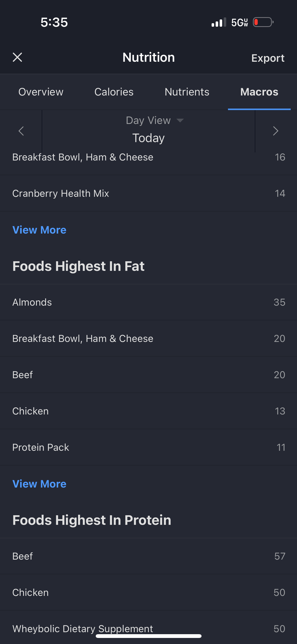Tap the Export button
297x644 pixels.
(268, 58)
